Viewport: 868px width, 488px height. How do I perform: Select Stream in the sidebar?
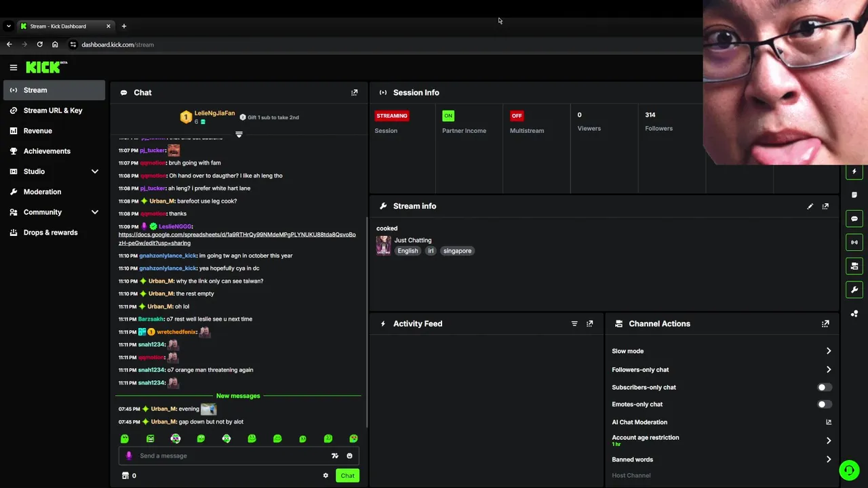tap(54, 90)
